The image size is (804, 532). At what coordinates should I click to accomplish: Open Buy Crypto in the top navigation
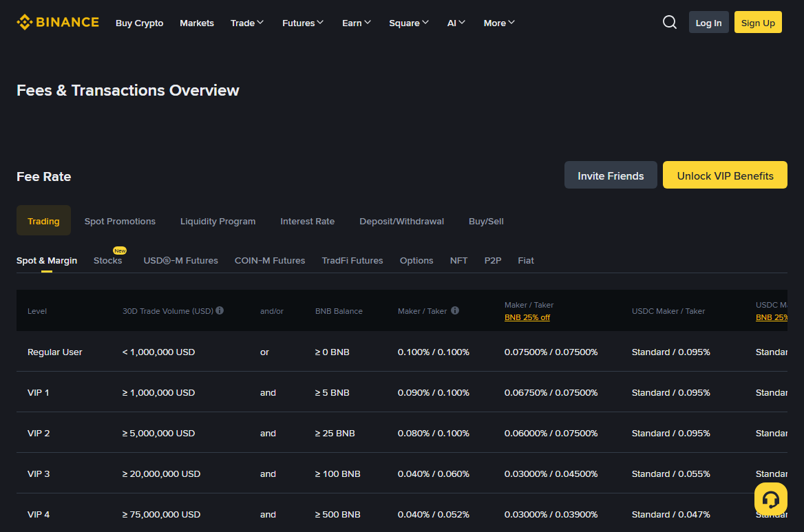click(140, 23)
